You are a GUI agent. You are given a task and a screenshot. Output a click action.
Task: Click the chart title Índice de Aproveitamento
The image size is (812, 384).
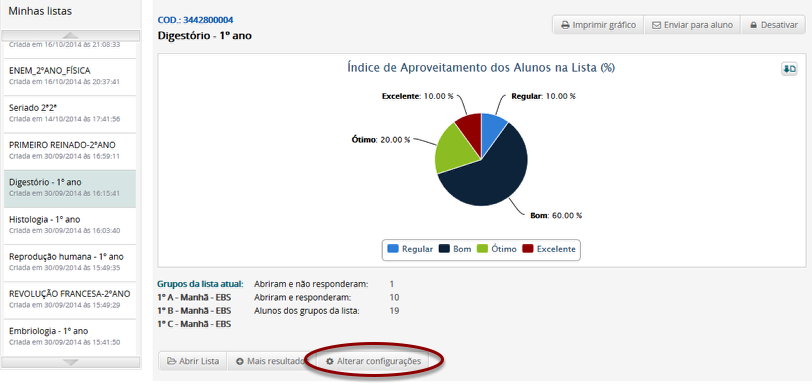481,68
